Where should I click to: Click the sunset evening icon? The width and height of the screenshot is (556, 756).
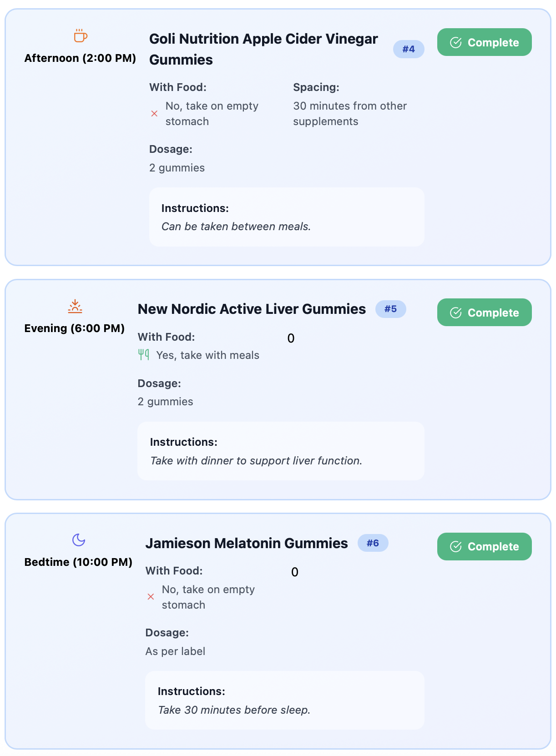click(75, 307)
